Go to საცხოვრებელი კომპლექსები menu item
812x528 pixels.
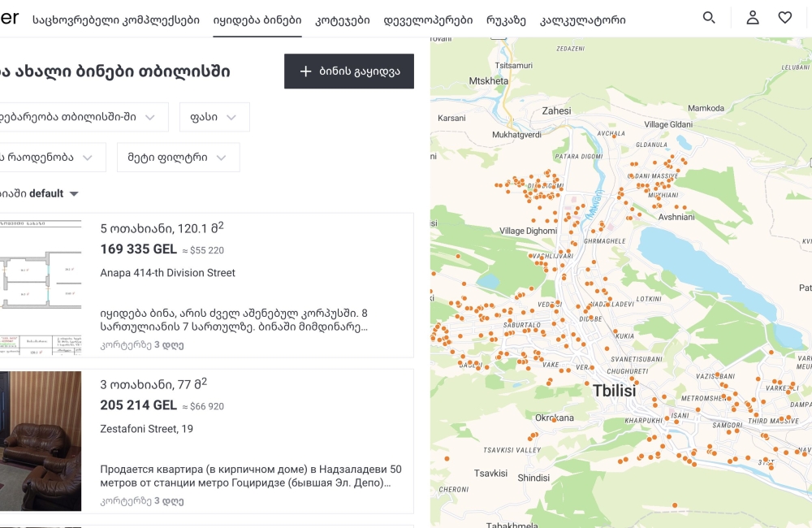click(115, 19)
